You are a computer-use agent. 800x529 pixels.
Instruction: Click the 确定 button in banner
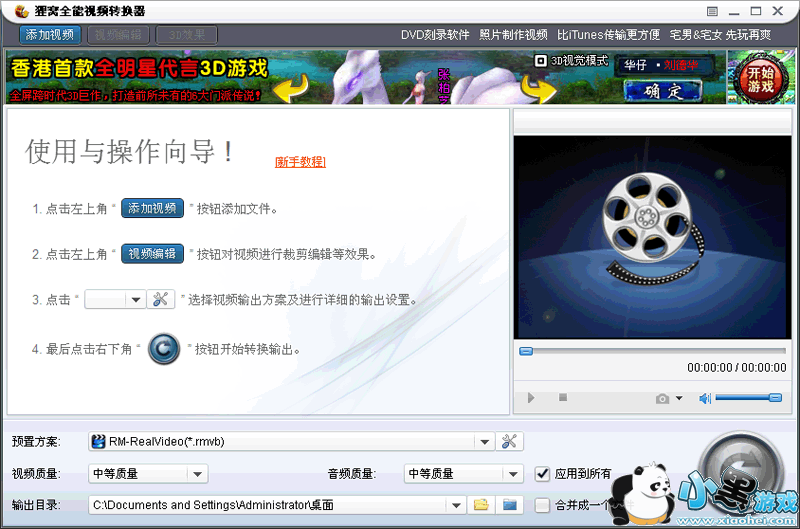point(663,92)
